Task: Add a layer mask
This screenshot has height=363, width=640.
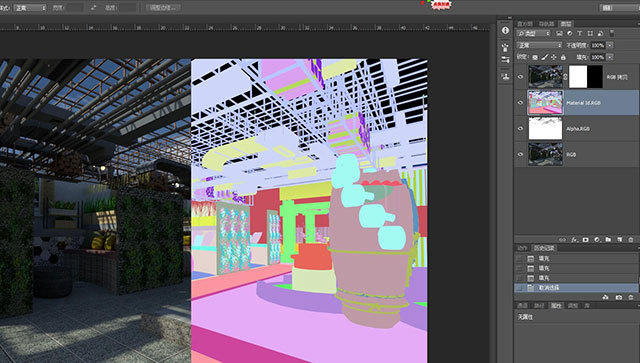Action: 585,240
